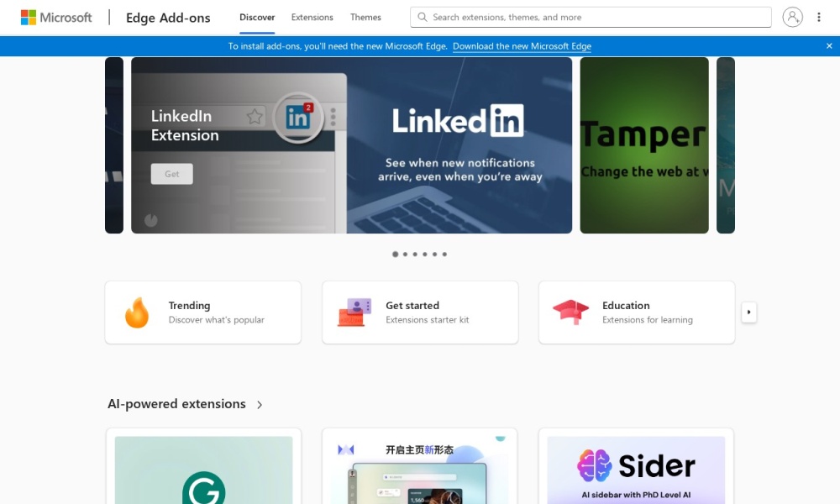Select the last carousel pagination dot
The image size is (840, 504).
(444, 254)
